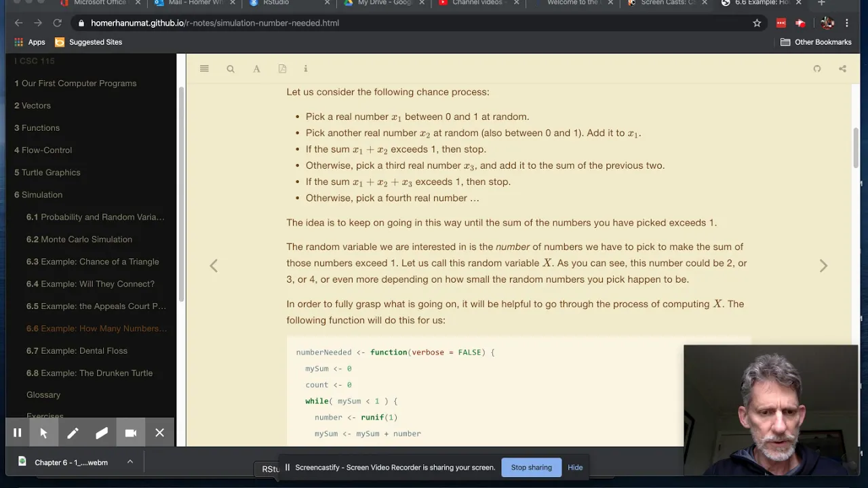The height and width of the screenshot is (488, 868).
Task: Reload the current page
Action: [58, 23]
